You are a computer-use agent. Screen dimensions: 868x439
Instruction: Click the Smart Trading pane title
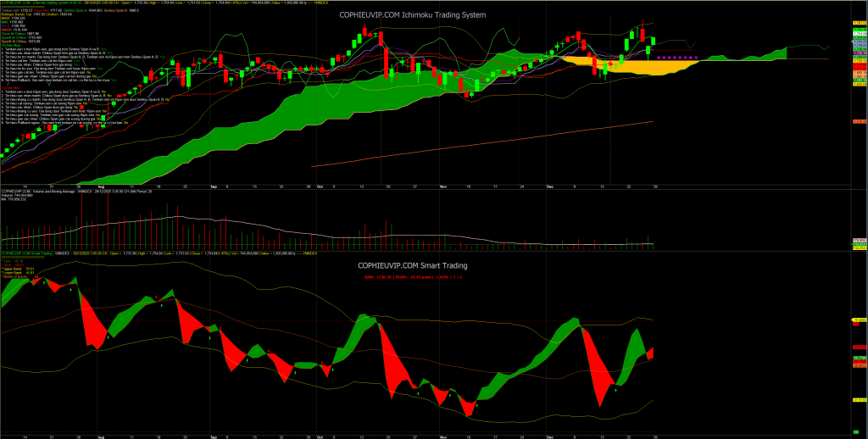pyautogui.click(x=423, y=265)
